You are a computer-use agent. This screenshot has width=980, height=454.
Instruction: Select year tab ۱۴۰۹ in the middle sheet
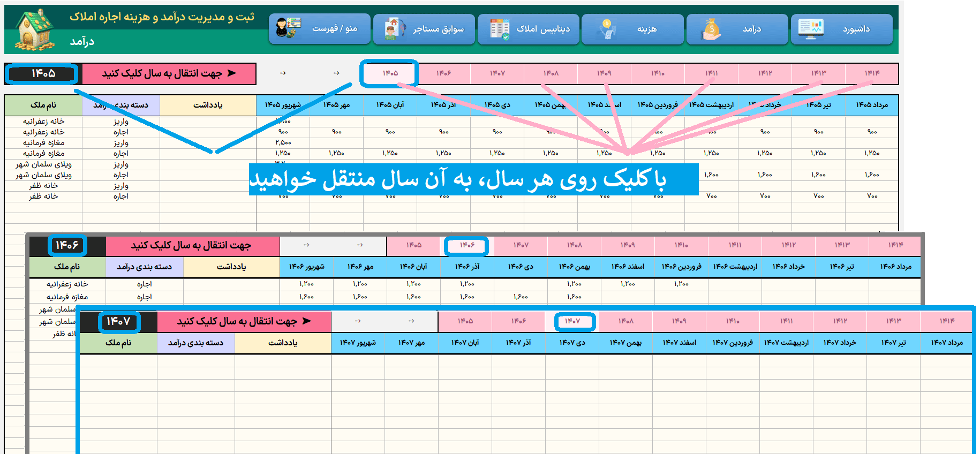tap(628, 245)
